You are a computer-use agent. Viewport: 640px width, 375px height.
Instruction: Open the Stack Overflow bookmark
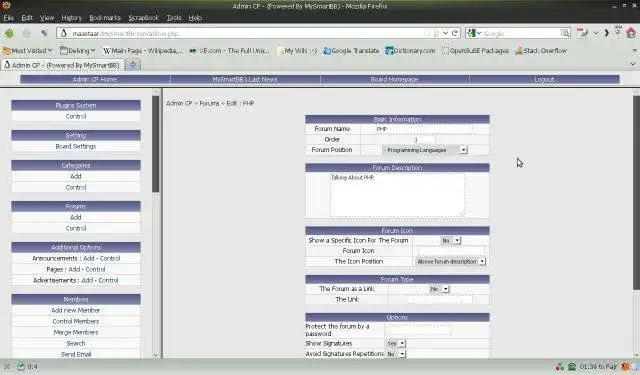[x=541, y=51]
